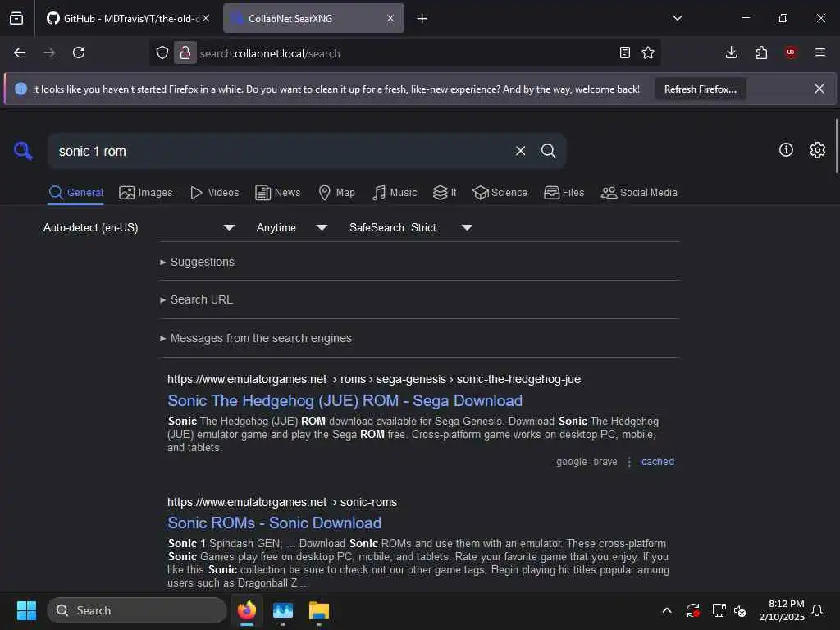Select the News search category
Screen dimensions: 840x630
tap(278, 192)
